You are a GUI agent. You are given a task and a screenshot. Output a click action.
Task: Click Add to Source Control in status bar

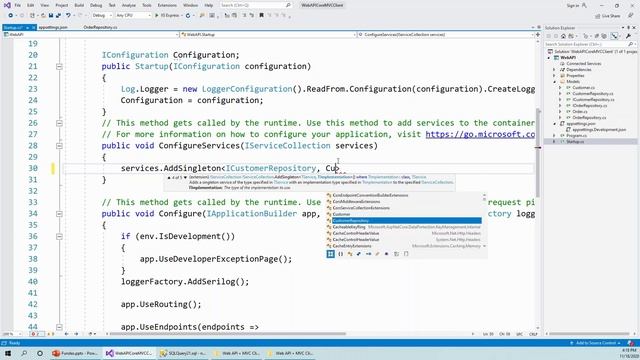pos(596,343)
